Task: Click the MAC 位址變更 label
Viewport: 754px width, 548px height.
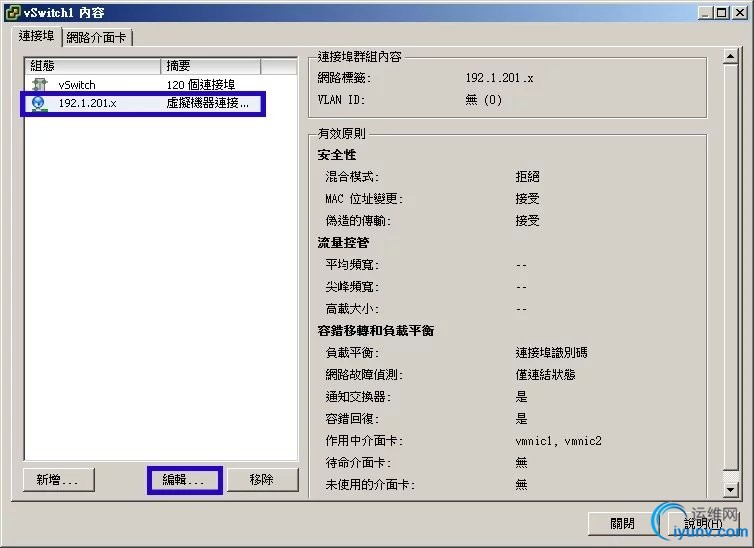Action: coord(364,199)
